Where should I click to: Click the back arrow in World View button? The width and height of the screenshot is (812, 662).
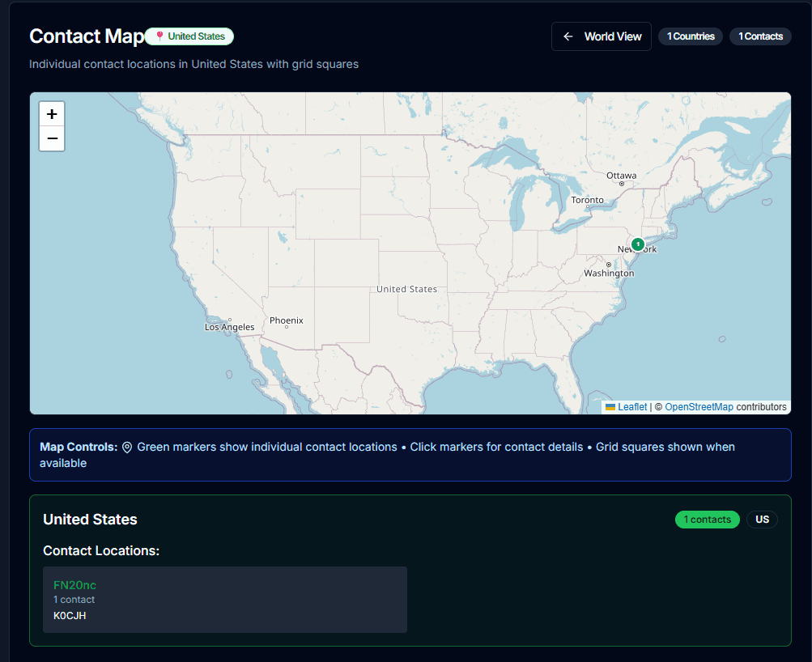pyautogui.click(x=568, y=36)
